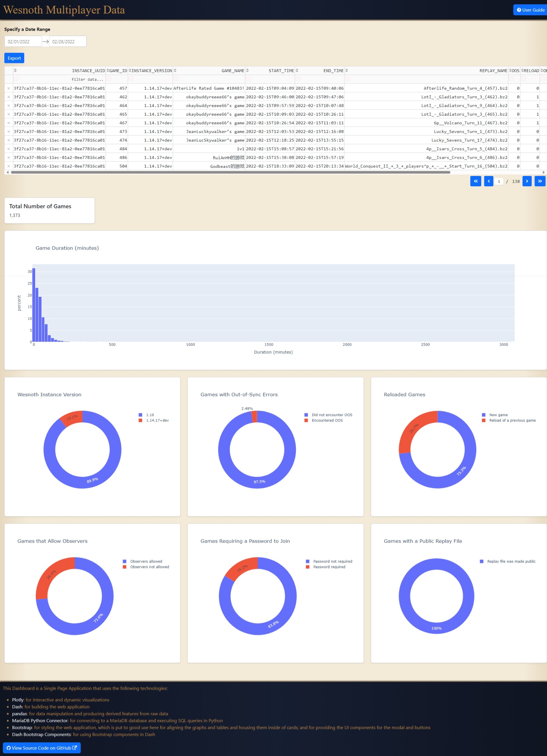This screenshot has height=756, width=547.
Task: Toggle case sensitivity for GAME_NAME filter
Action: click(176, 79)
